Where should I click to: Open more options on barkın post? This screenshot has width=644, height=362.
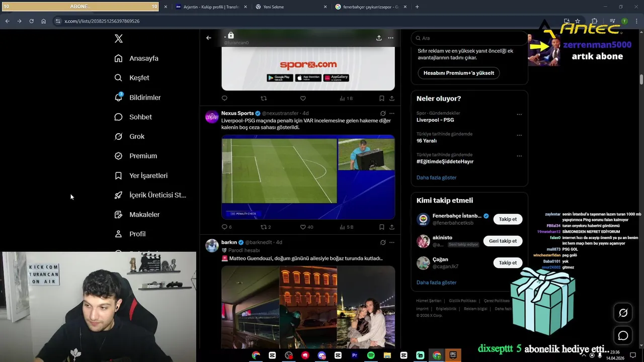[392, 242]
